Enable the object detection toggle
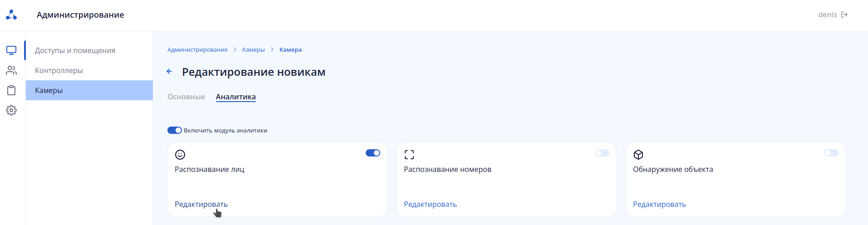The width and height of the screenshot is (868, 225). (831, 153)
